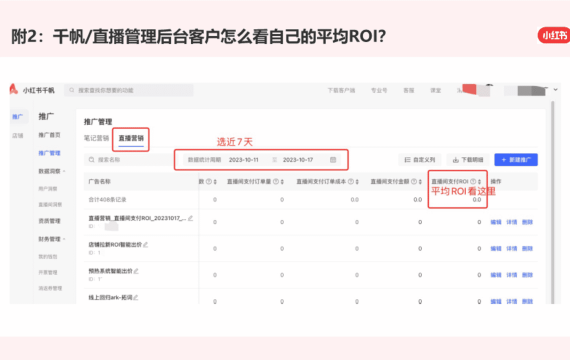
Task: Click 编辑 for 直播营销_直播间支付ROI_20231017 row
Action: click(x=496, y=222)
